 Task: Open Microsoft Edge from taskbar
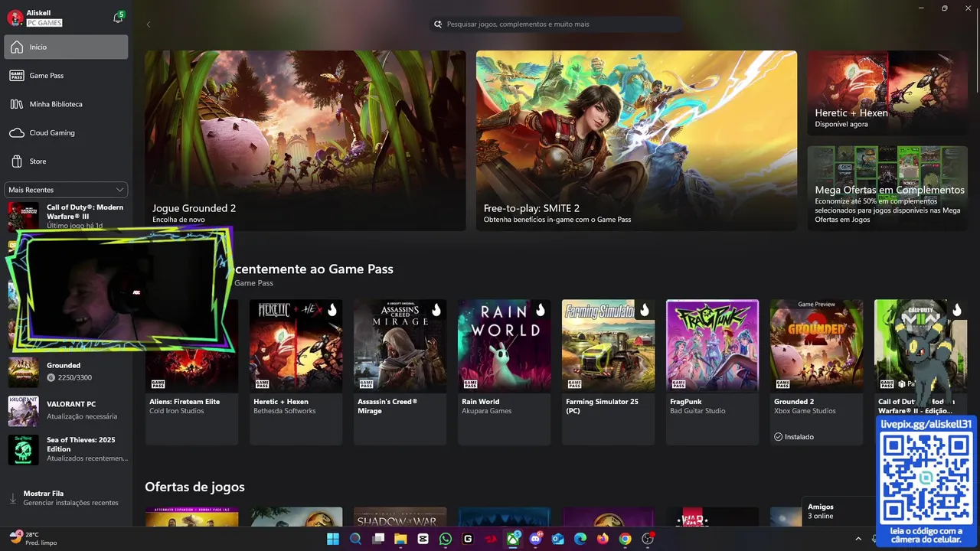[x=580, y=539]
